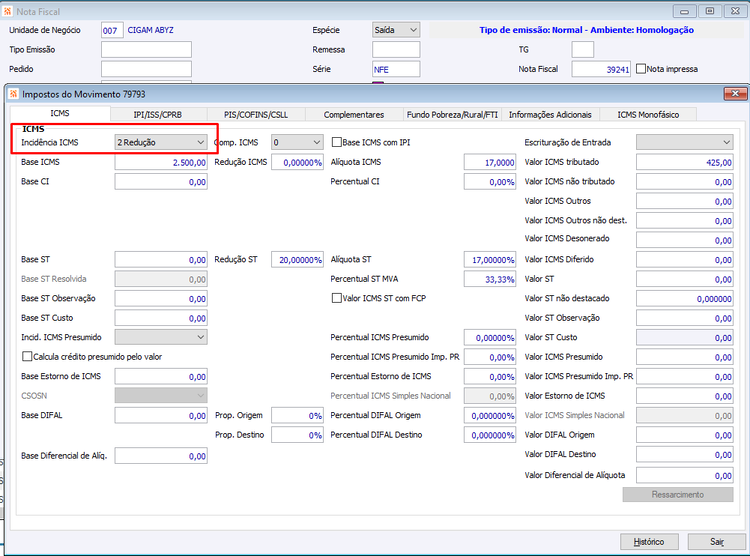Click the Impostos do Movimento window icon
Image resolution: width=750 pixels, height=556 pixels.
[x=13, y=94]
